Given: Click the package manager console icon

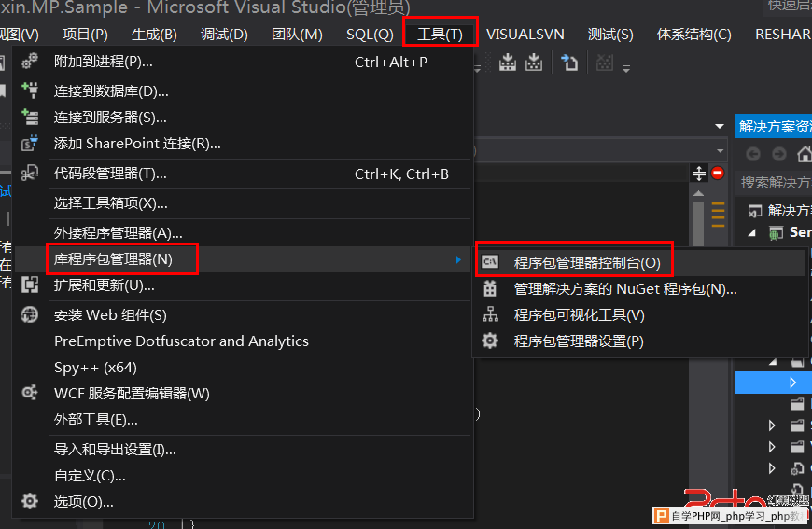Looking at the screenshot, I should coord(490,262).
